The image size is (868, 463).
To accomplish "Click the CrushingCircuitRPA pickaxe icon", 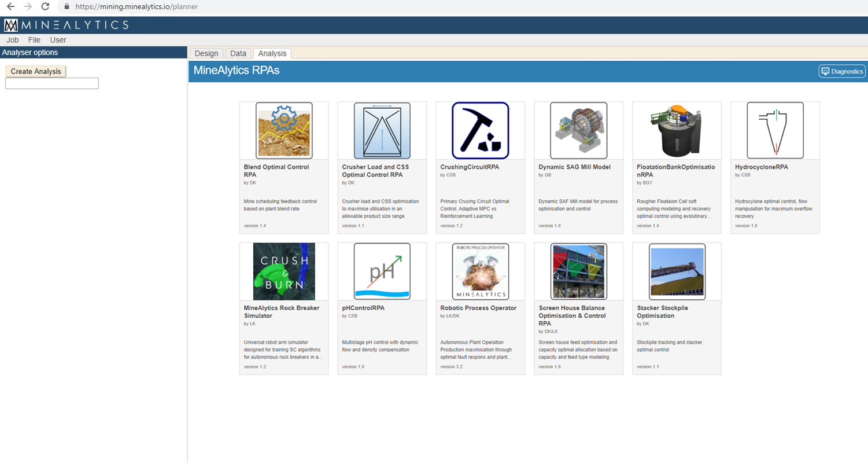I will (481, 131).
